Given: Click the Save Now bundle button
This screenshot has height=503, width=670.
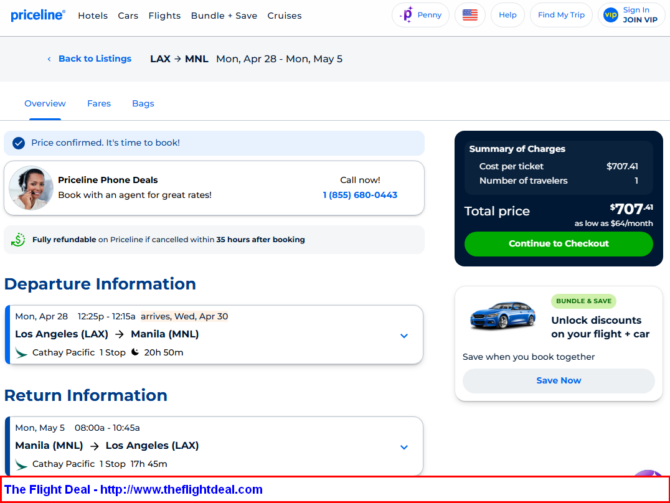Looking at the screenshot, I should click(558, 380).
